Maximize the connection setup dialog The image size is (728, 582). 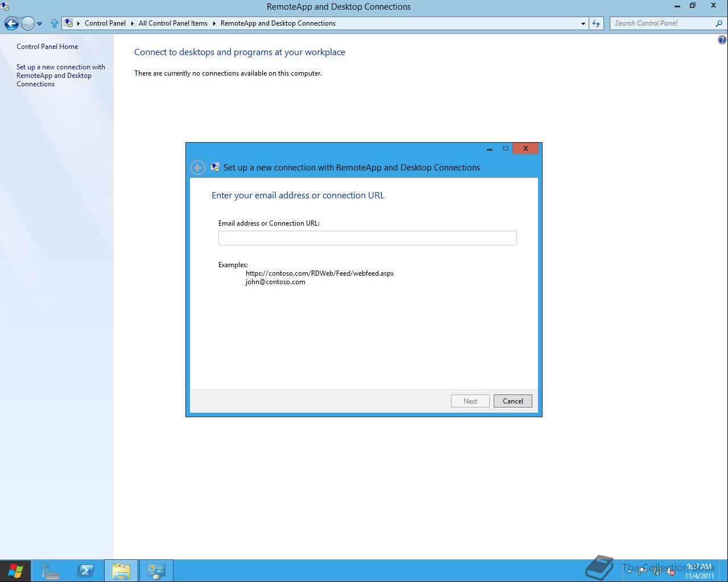tap(505, 149)
